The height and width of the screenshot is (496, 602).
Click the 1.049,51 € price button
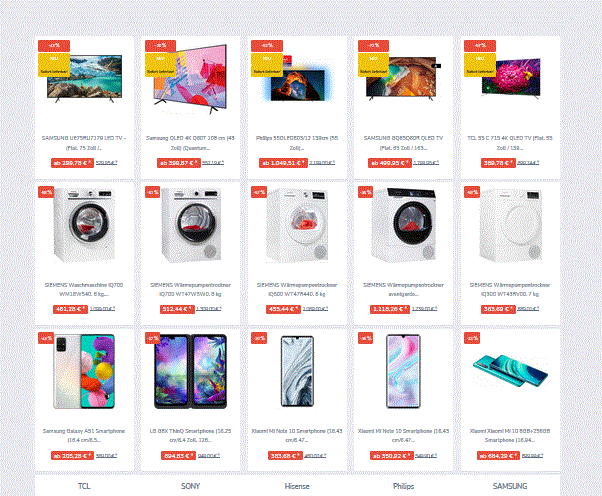point(283,163)
